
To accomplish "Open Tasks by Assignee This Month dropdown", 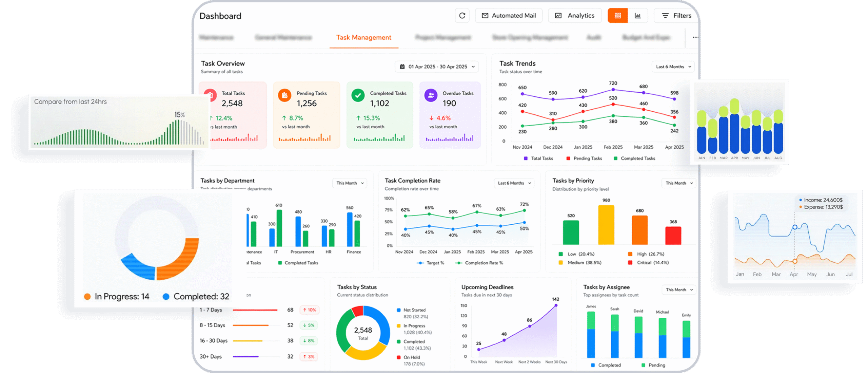I will coord(679,290).
